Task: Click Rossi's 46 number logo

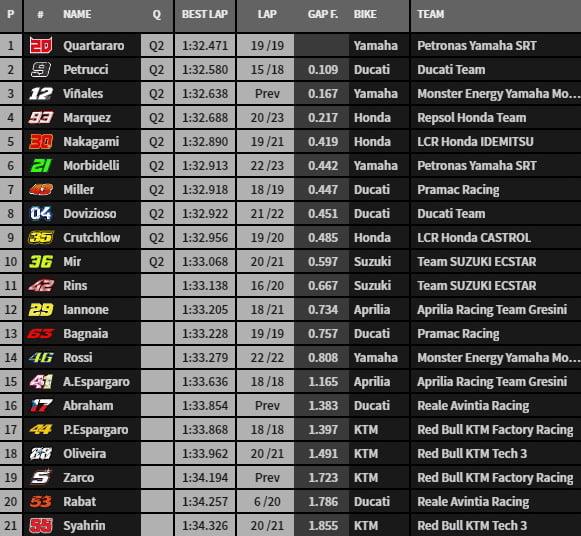Action: tap(41, 357)
